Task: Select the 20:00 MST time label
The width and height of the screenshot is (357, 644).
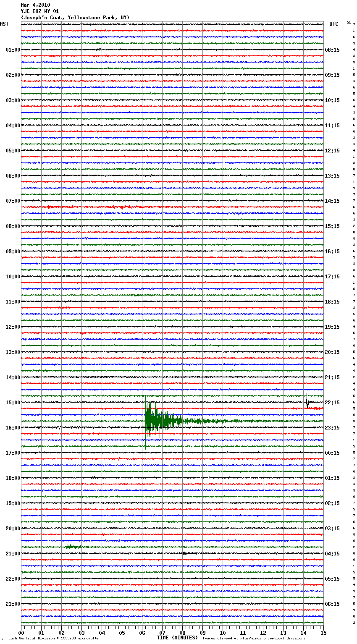Action: pos(13,529)
